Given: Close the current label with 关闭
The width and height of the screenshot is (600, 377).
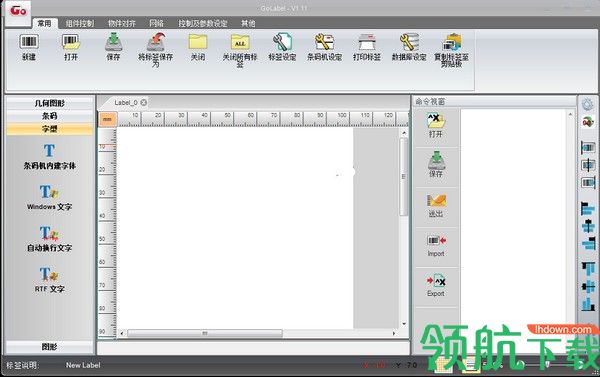Looking at the screenshot, I should [x=198, y=42].
